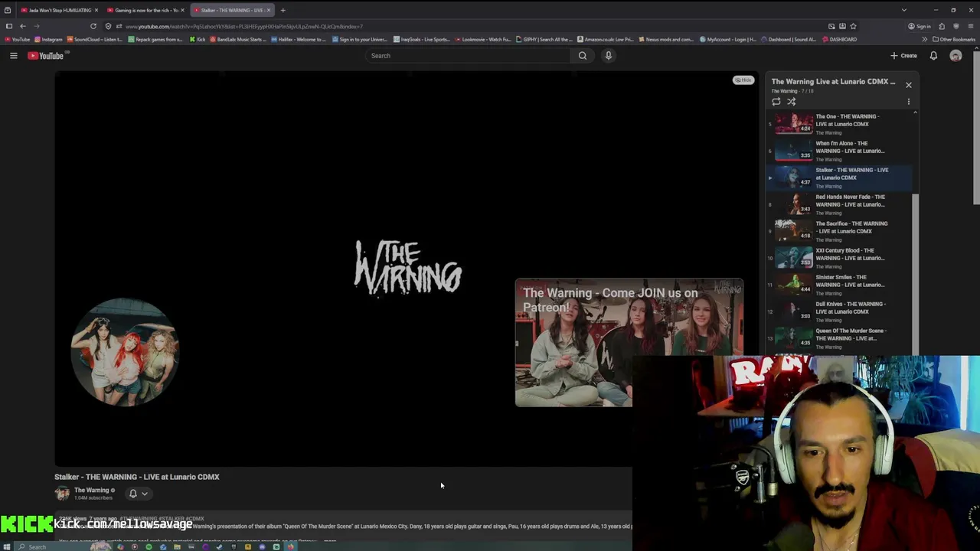Open 'Dull Knives' playlist video

(840, 311)
